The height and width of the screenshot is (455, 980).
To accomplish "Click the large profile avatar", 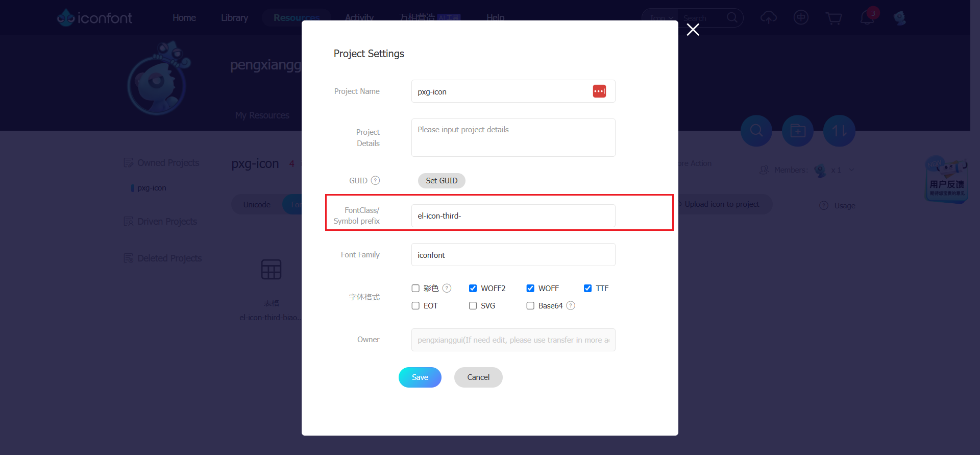I will click(x=159, y=79).
